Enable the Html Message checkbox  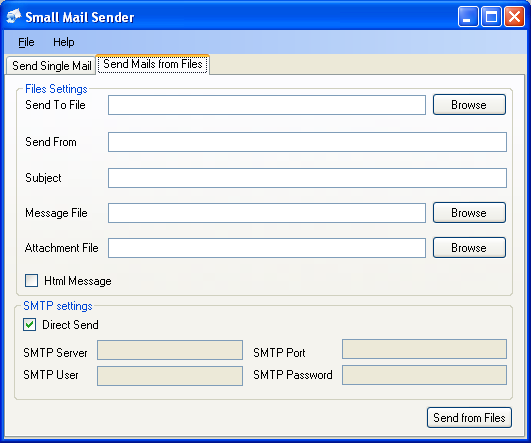click(x=31, y=281)
